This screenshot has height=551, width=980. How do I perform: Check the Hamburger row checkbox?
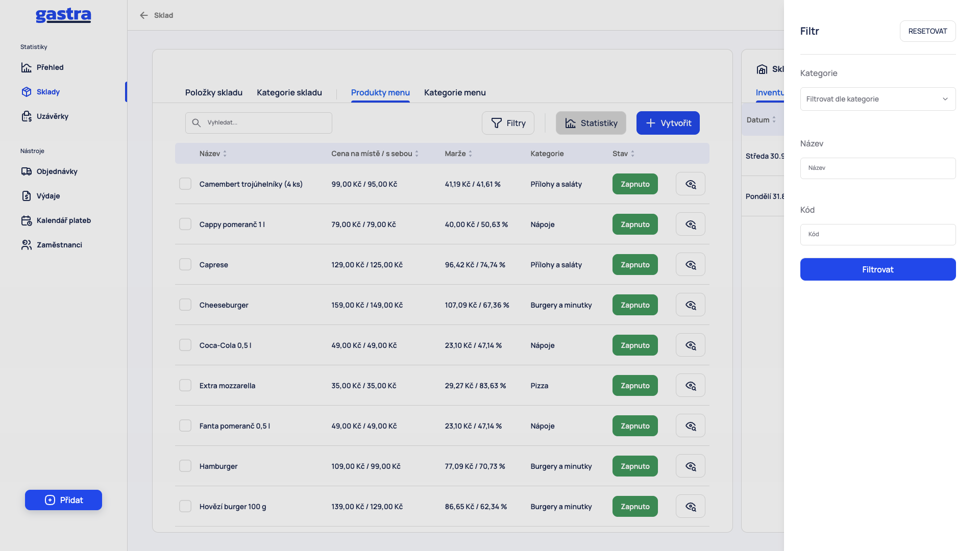[x=185, y=466]
